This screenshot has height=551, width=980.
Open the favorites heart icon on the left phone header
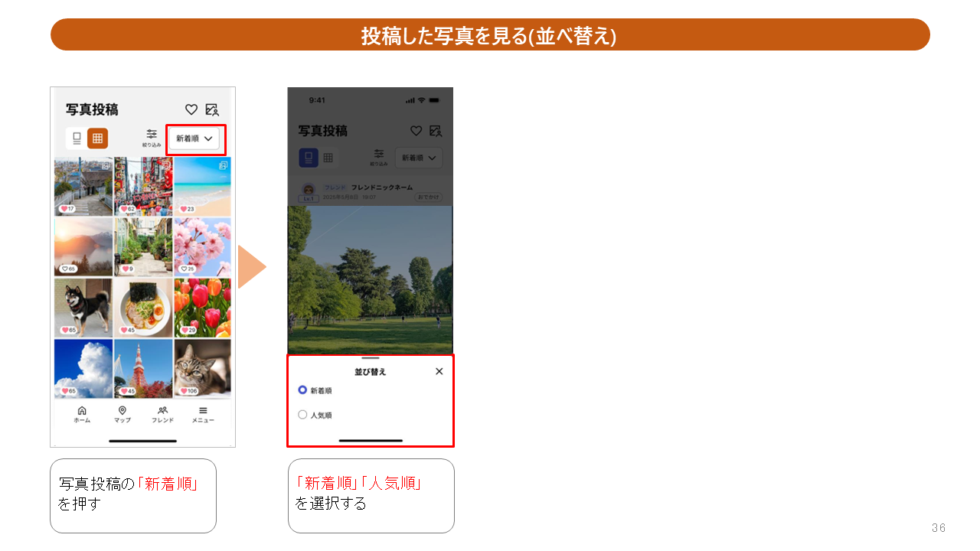pos(191,109)
